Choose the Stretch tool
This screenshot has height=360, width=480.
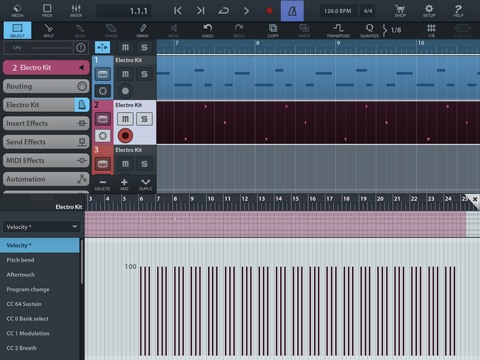click(462, 30)
